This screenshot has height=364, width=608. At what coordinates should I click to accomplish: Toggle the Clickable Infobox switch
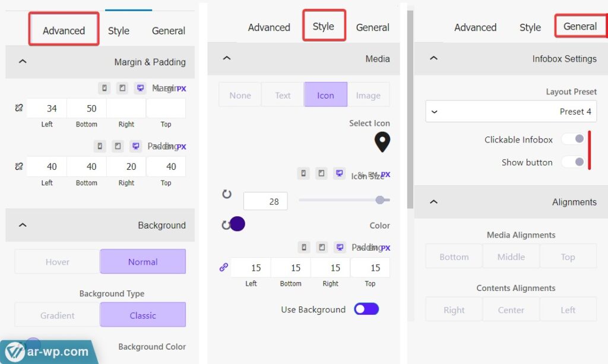573,139
